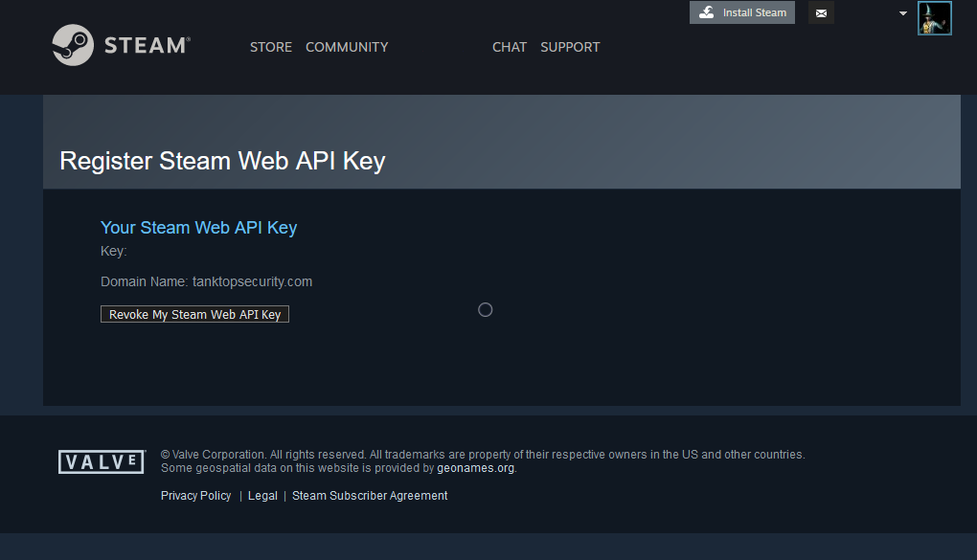This screenshot has width=977, height=560.
Task: Go to the CHAT page
Action: [509, 47]
